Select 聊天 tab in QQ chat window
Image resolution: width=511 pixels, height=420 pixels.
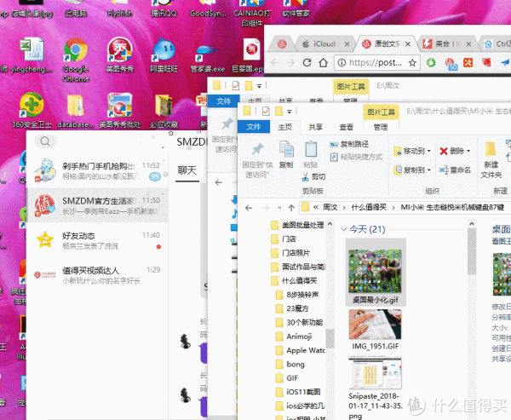pos(187,170)
